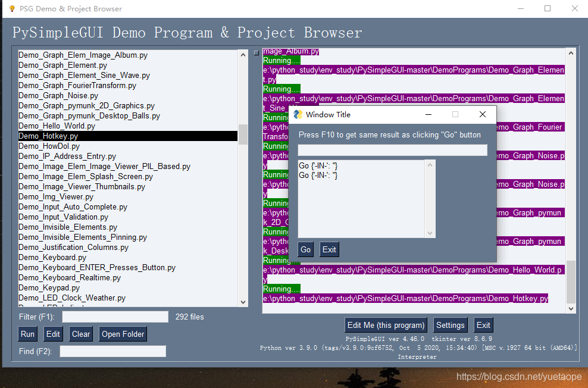
Task: Click file list scrollbar down arrow
Action: (x=243, y=302)
